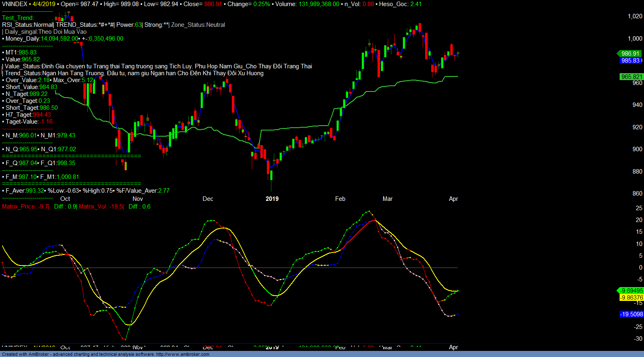Select the Dec marker on price chart axis
The height and width of the screenshot is (357, 644).
pos(208,199)
